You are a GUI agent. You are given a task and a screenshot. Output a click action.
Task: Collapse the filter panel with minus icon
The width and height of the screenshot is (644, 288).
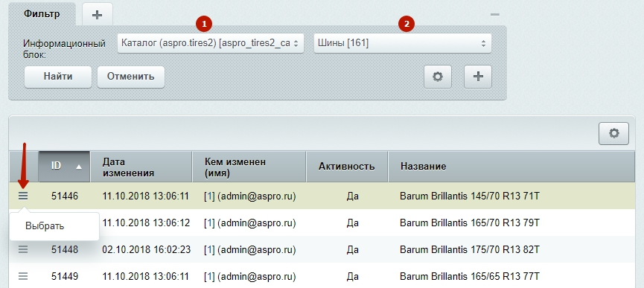[x=495, y=14]
